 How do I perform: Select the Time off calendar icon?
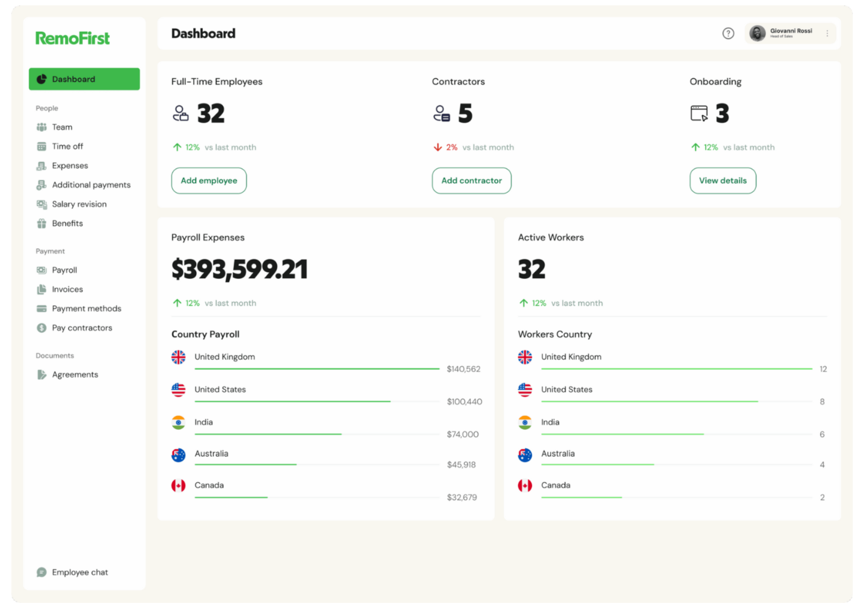click(x=41, y=146)
